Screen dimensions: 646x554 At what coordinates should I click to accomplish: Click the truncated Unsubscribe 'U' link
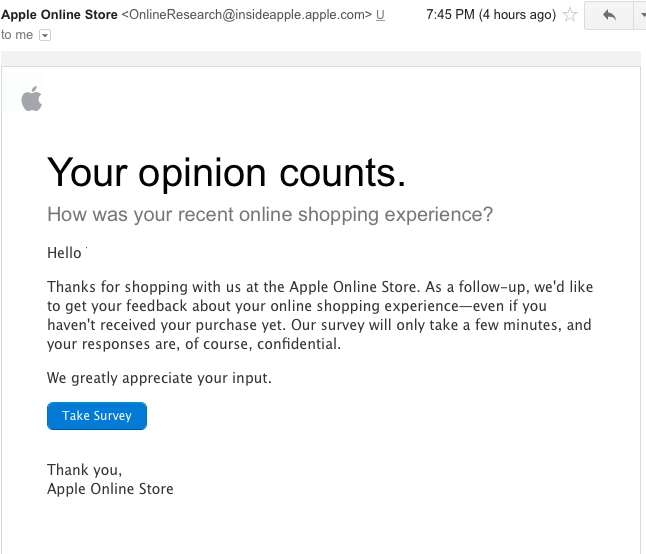click(380, 15)
